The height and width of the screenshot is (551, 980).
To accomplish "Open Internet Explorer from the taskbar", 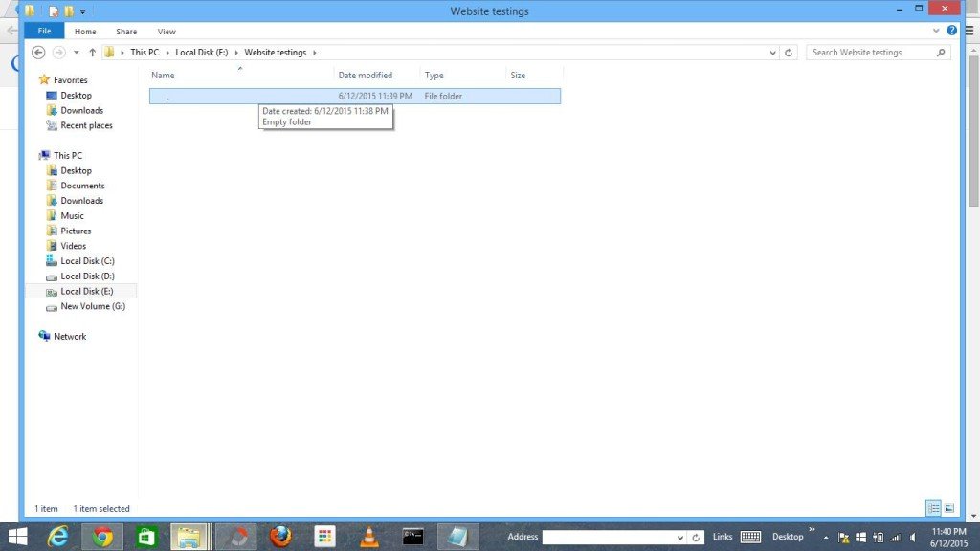I will coord(58,537).
